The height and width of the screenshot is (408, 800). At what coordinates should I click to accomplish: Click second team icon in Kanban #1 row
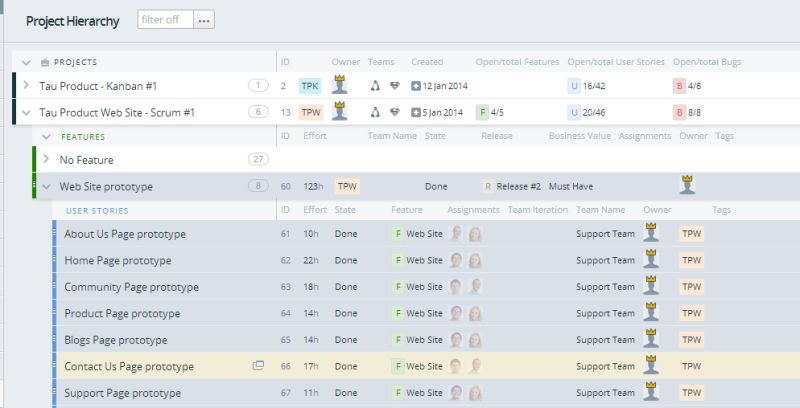coord(394,86)
